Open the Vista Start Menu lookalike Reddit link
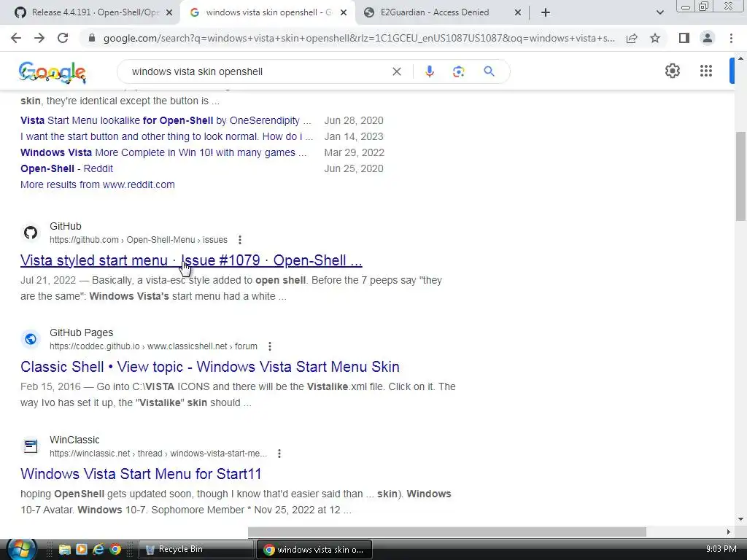This screenshot has width=747, height=560. click(166, 120)
